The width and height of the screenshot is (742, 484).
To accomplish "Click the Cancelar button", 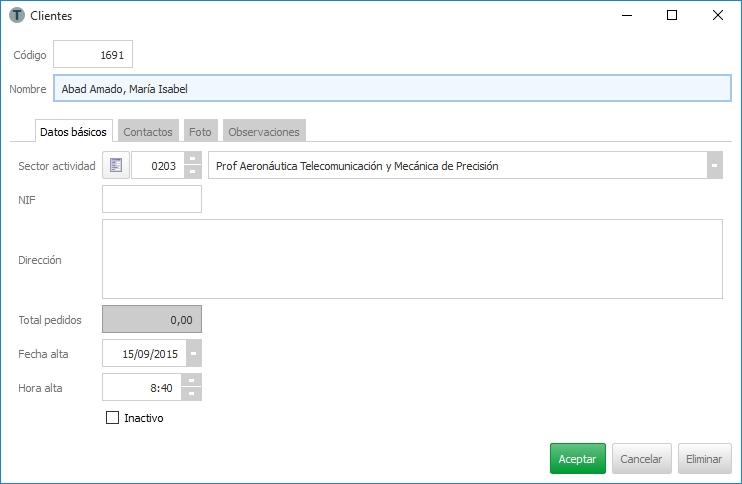I will (x=641, y=459).
